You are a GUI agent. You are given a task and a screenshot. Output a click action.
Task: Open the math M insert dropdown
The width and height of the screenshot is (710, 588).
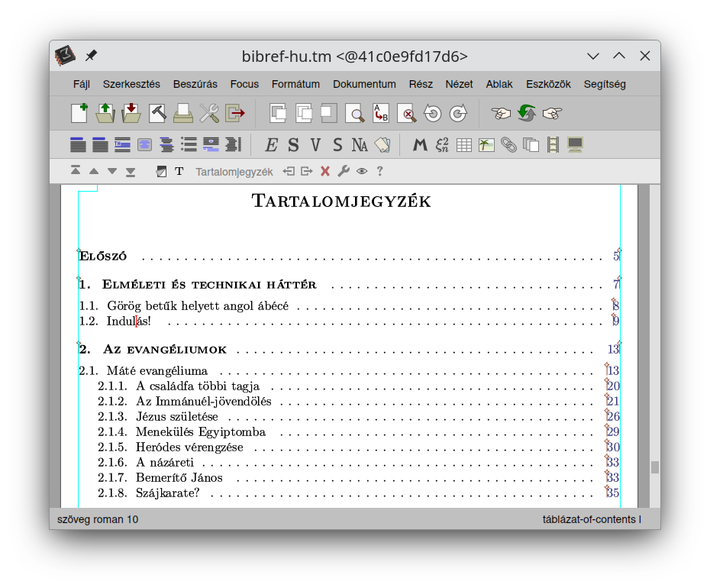point(419,145)
